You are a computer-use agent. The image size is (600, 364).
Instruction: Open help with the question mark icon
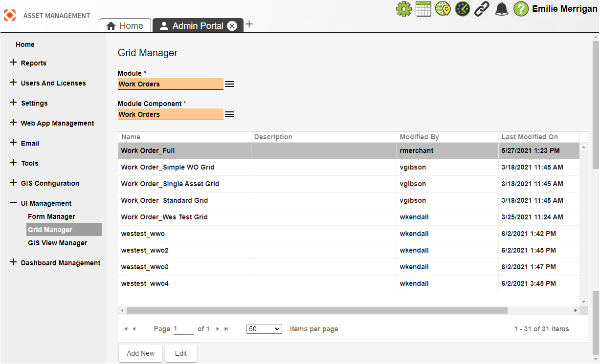click(x=521, y=8)
